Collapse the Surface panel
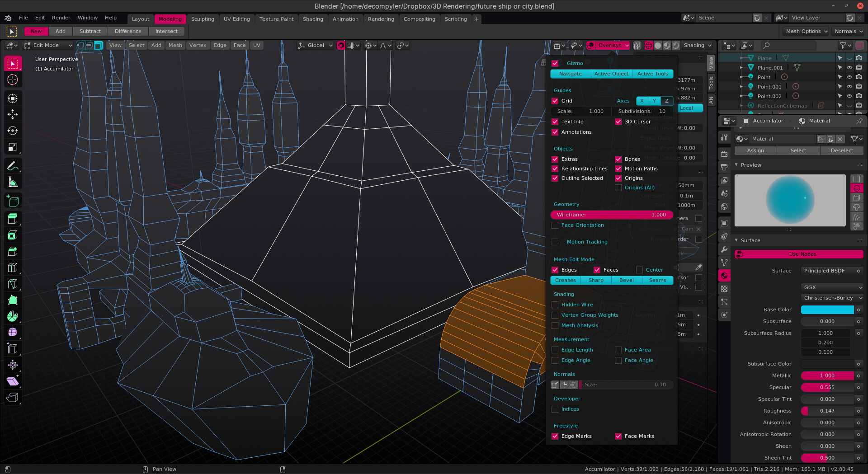 point(737,241)
